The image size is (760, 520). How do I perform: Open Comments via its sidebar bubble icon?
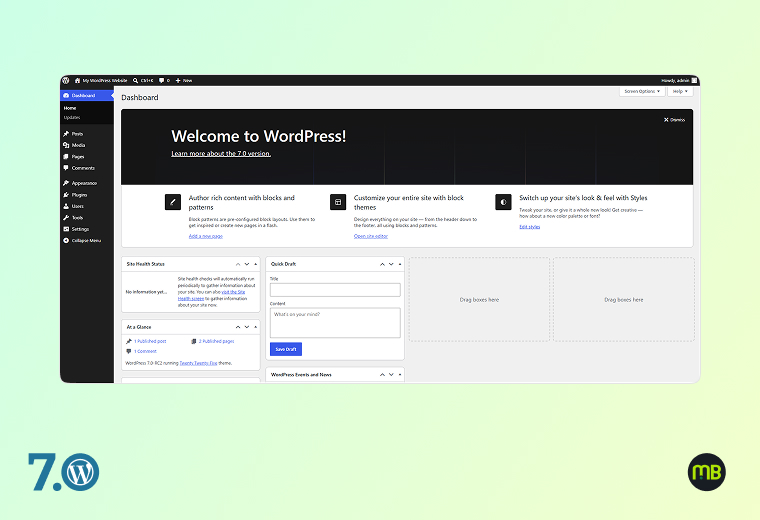[x=66, y=168]
